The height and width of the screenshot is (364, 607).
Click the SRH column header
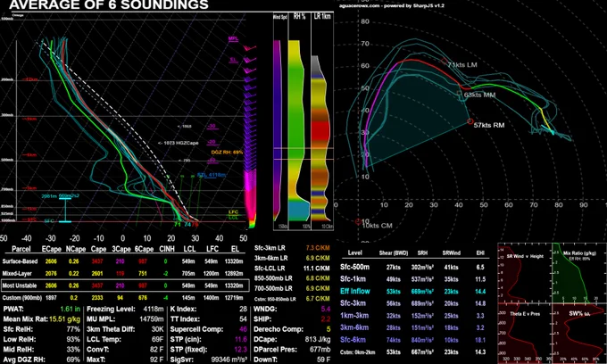tap(422, 253)
